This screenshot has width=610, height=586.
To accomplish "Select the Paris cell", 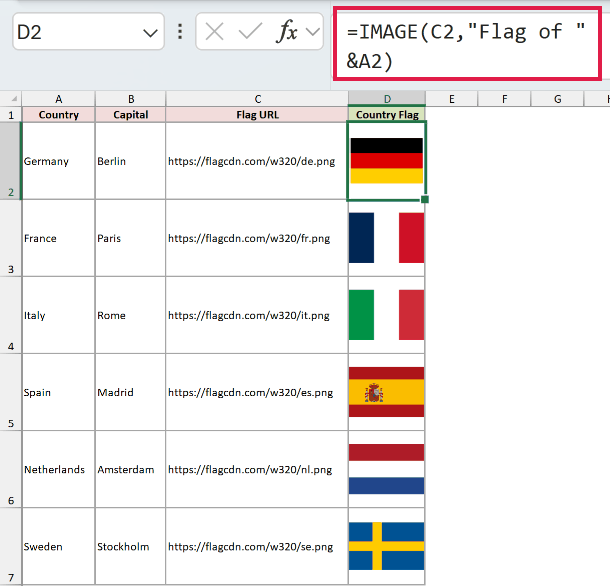I will click(x=131, y=238).
